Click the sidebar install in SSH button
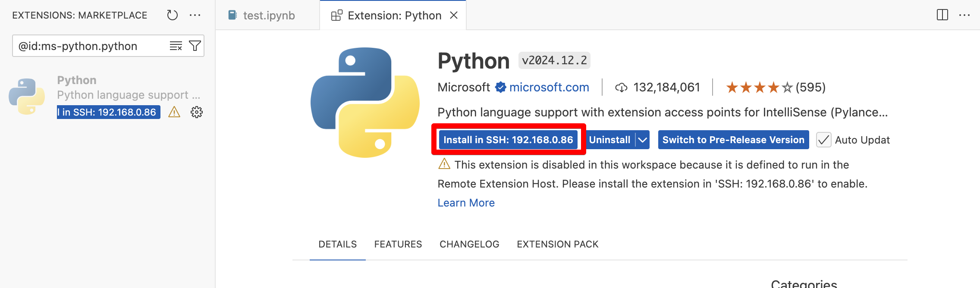 109,112
